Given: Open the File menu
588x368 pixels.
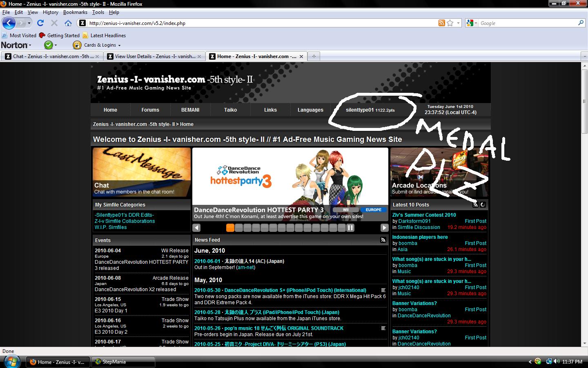Looking at the screenshot, I should point(6,12).
